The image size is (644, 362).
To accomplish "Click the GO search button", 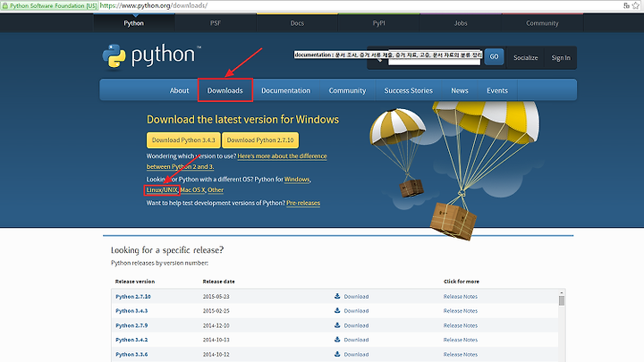I will [x=494, y=56].
